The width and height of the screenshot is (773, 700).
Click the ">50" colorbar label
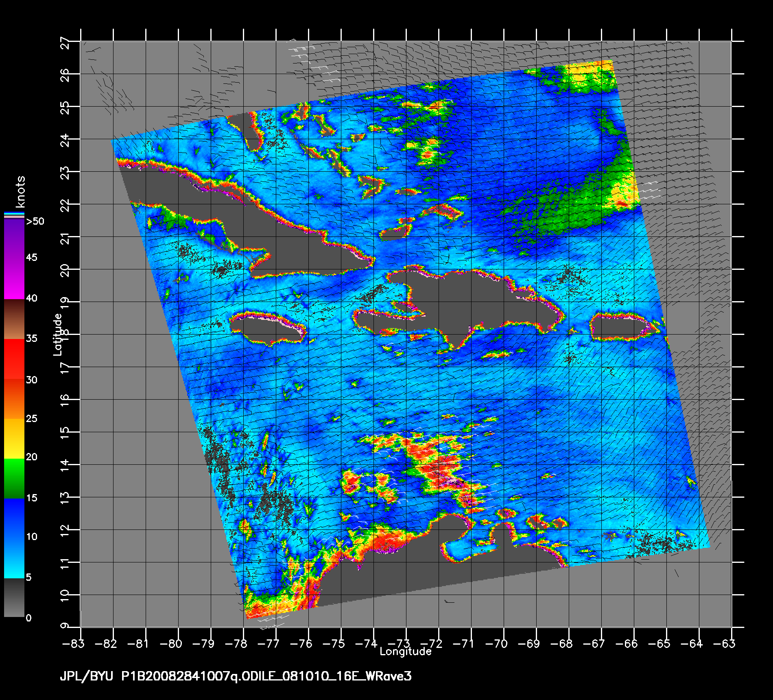click(35, 221)
